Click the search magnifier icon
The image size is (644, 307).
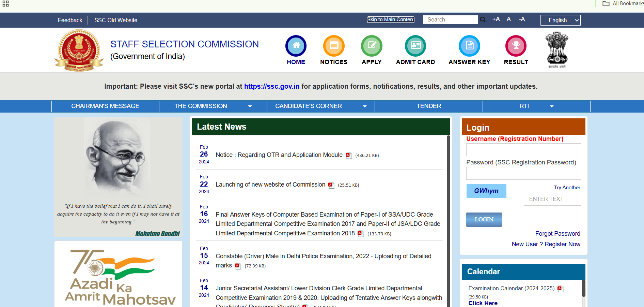tap(483, 20)
